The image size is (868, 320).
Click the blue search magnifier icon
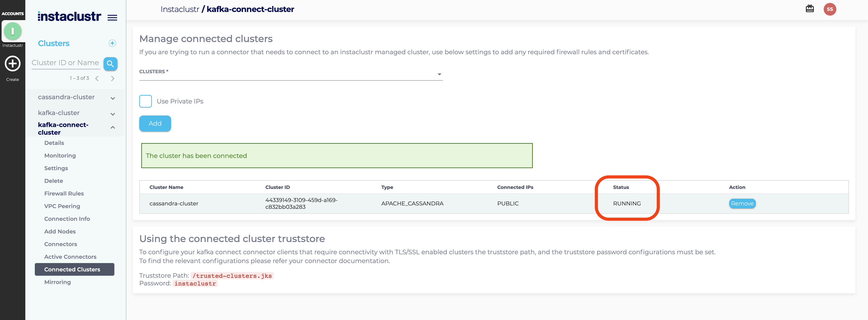tap(110, 64)
